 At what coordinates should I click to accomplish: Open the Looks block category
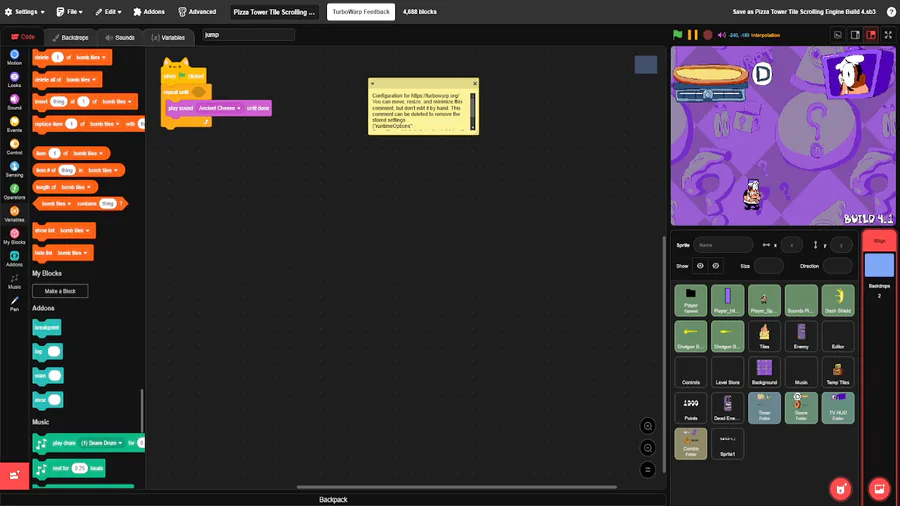pyautogui.click(x=14, y=80)
